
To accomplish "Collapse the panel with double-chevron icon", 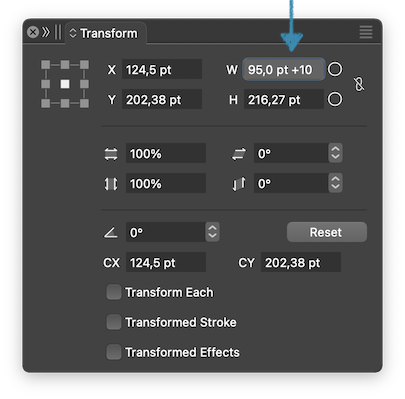I will pos(46,32).
